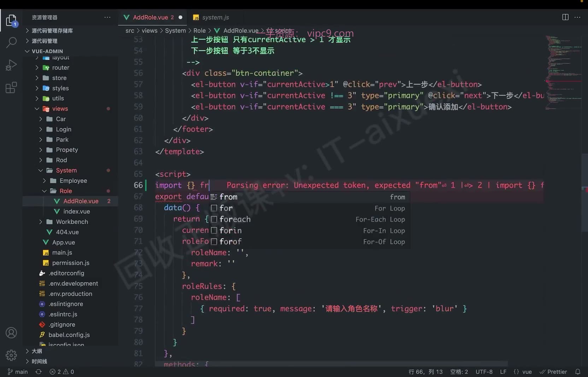
Task: Switch to the system.js tab
Action: point(211,17)
